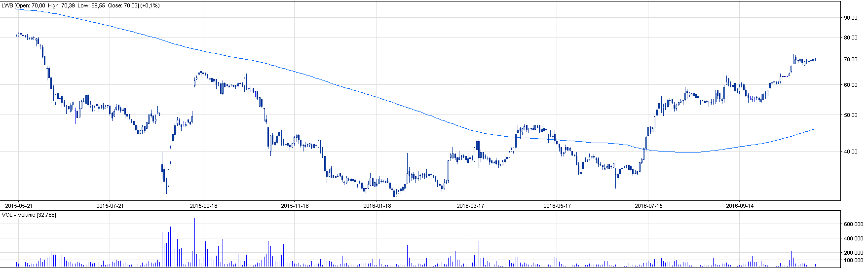Select the 2016-07-15 date label
868x268 pixels.
(648, 206)
